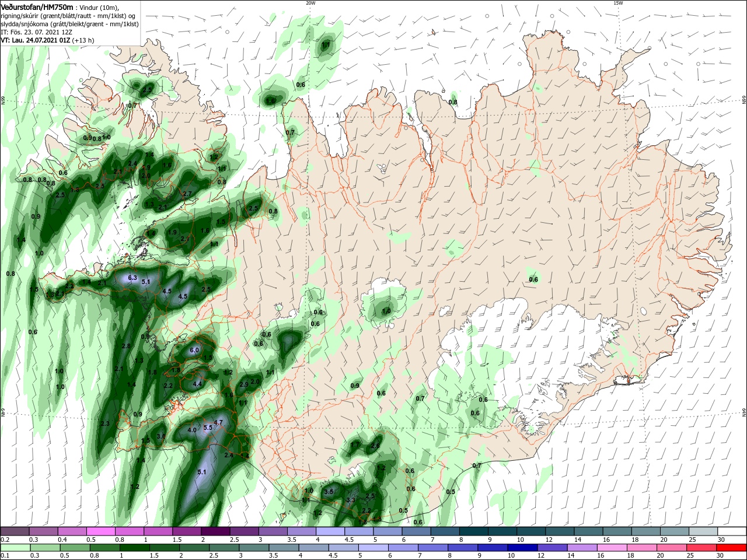The image size is (747, 560).
Task: Click the 15W longitude label
Action: click(617, 3)
